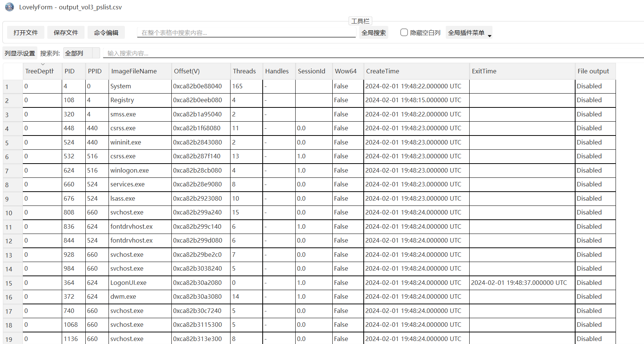The width and height of the screenshot is (644, 344).
Task: Click the fontdrvhost.ex cell with PID 836
Action: (140, 226)
